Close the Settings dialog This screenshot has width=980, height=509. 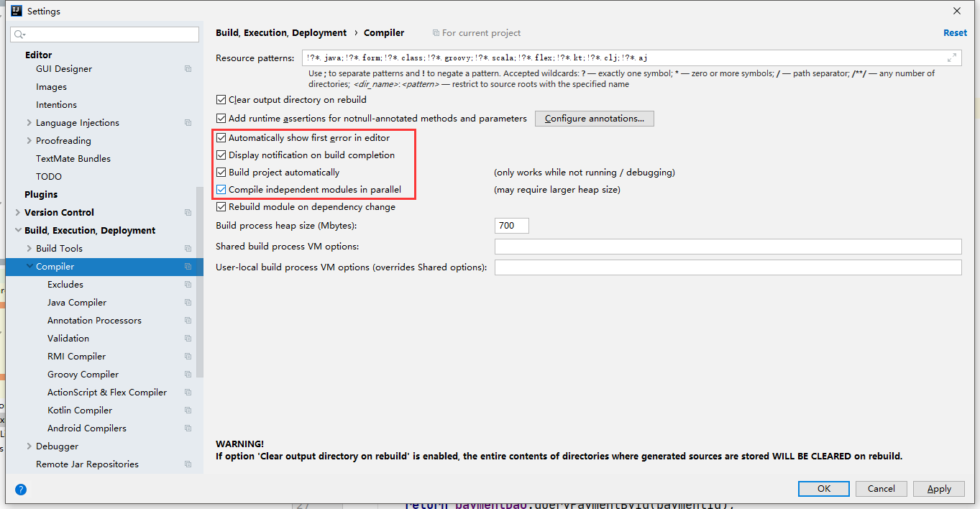click(x=957, y=11)
